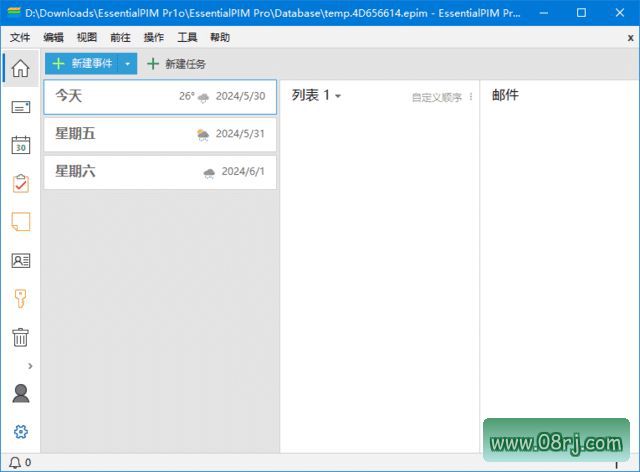Open the Tasks clipboard sidebar icon
Viewport: 640px width, 472px height.
(20, 183)
